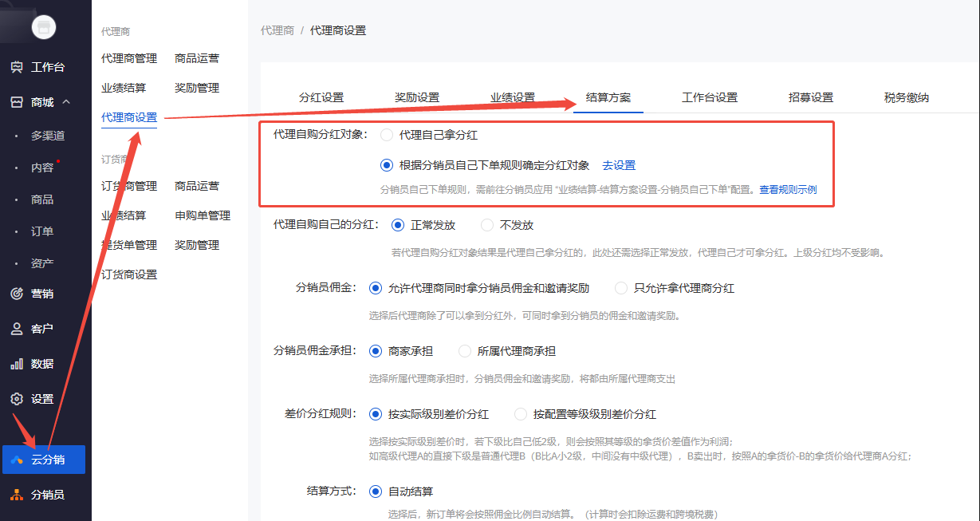This screenshot has height=521, width=980.
Task: Open 查看规则示例 link
Action: pyautogui.click(x=788, y=190)
